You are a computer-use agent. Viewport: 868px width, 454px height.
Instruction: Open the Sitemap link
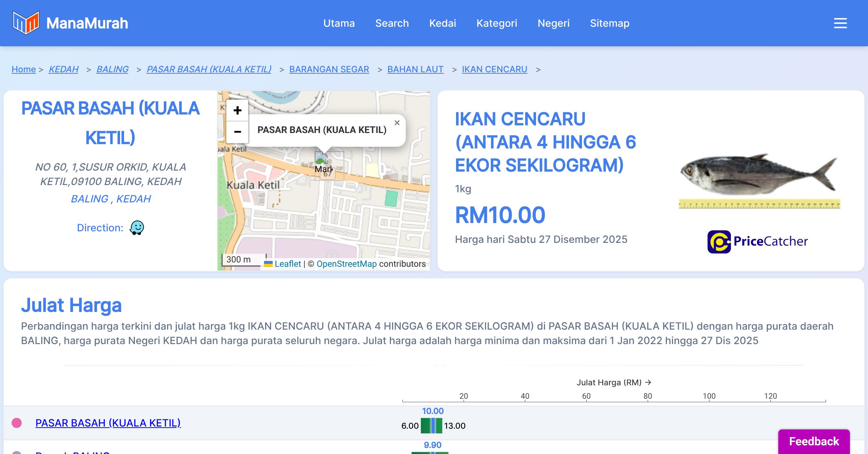click(x=609, y=23)
